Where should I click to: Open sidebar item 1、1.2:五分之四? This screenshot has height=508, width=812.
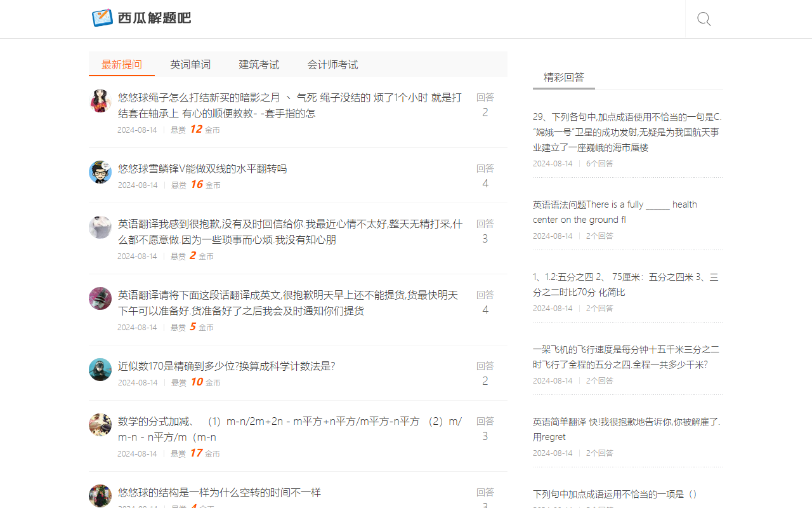click(x=625, y=284)
